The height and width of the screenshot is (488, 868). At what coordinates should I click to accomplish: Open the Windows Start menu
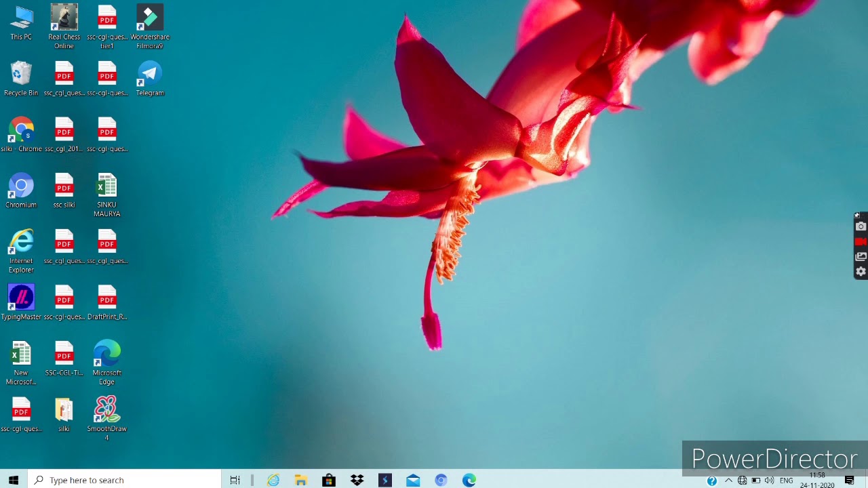14,480
